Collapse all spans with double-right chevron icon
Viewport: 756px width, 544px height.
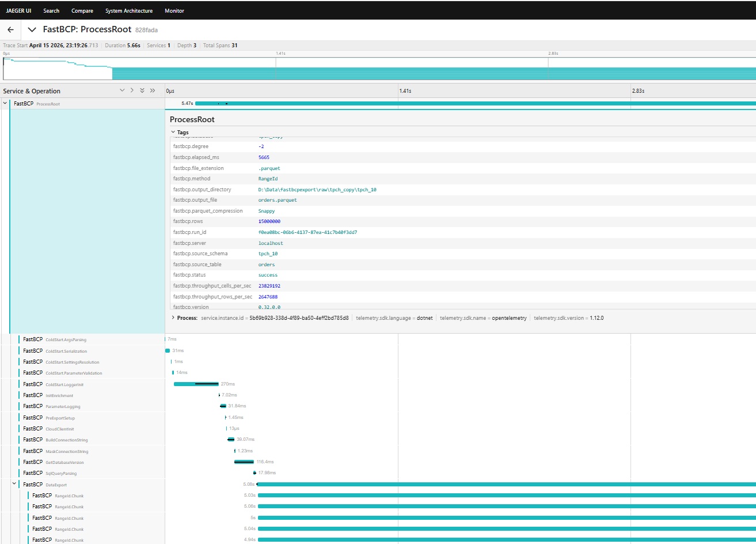[153, 90]
